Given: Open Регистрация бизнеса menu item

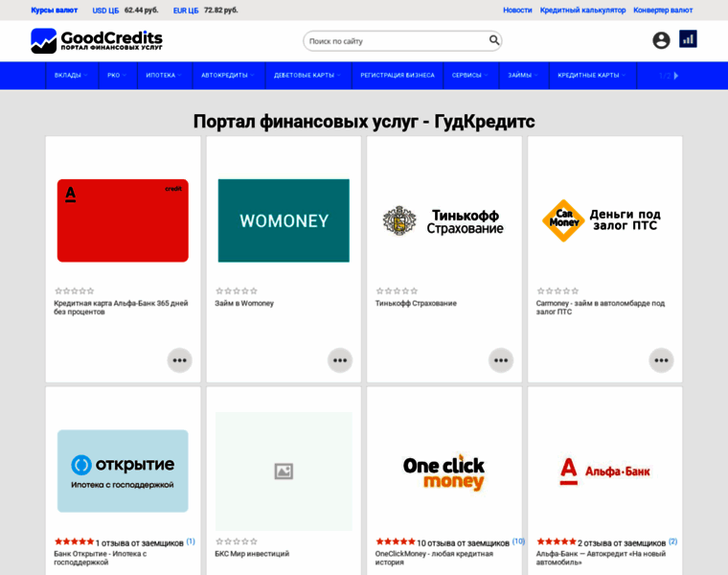Looking at the screenshot, I should [398, 76].
